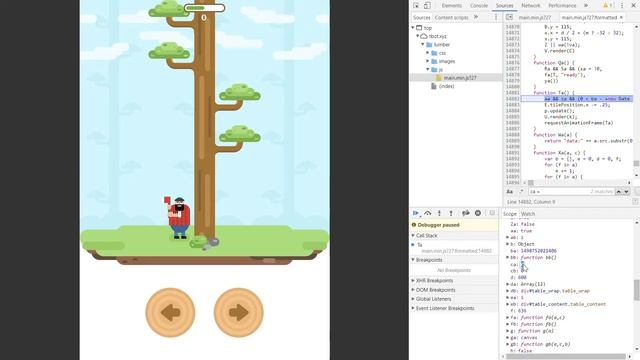
Task: Switch to Content scripts navigator tab
Action: coord(451,17)
